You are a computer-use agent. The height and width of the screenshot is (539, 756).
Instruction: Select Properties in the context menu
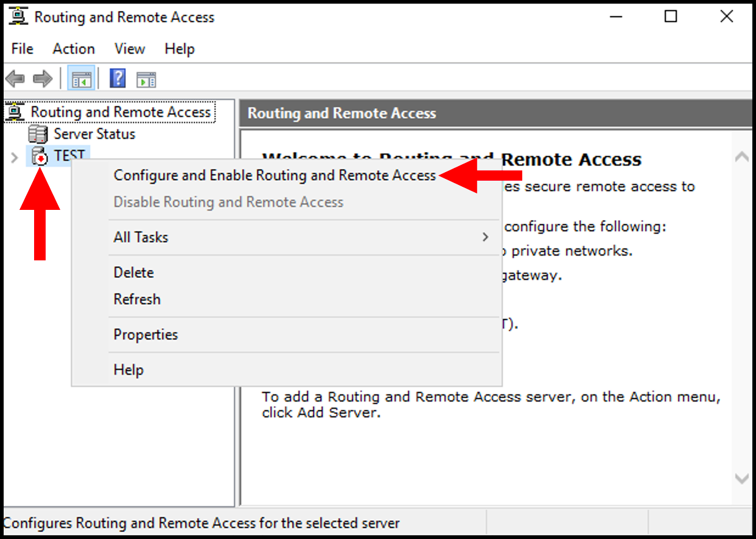(x=145, y=335)
